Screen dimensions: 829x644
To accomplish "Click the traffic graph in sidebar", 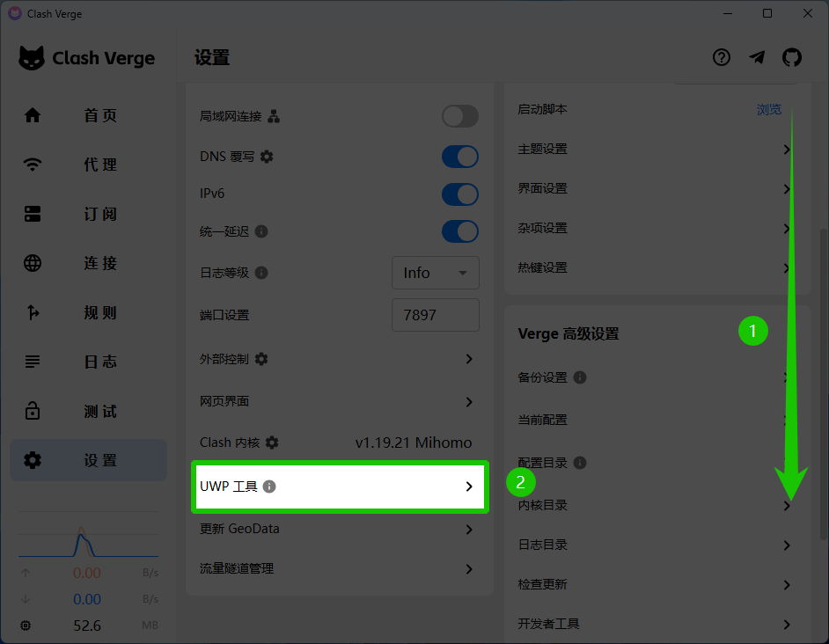I will tap(88, 535).
